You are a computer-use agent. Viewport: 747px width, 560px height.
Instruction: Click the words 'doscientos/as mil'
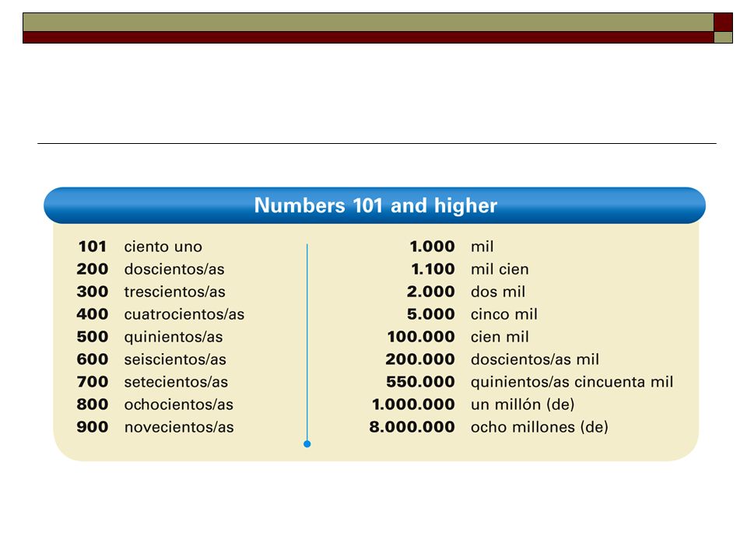pyautogui.click(x=535, y=359)
